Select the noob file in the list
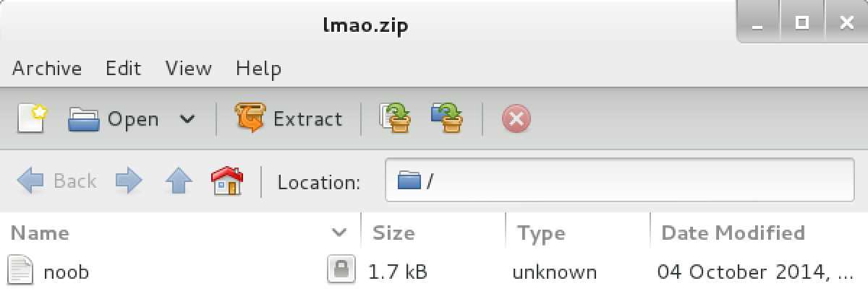This screenshot has width=868, height=299. click(434, 272)
